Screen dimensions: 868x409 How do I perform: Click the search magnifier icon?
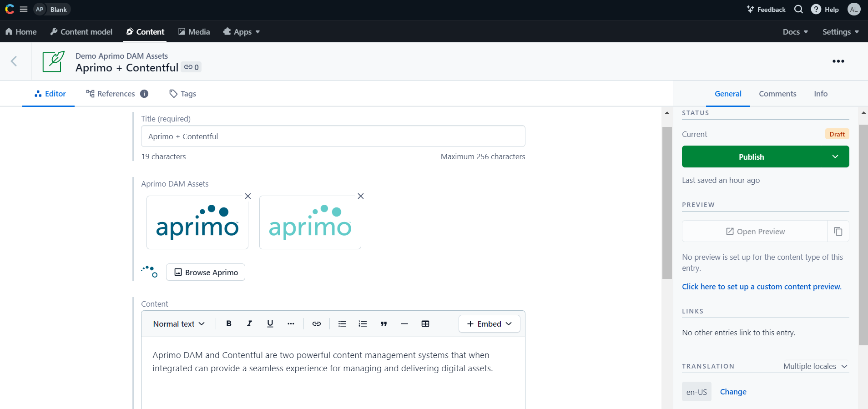click(798, 9)
